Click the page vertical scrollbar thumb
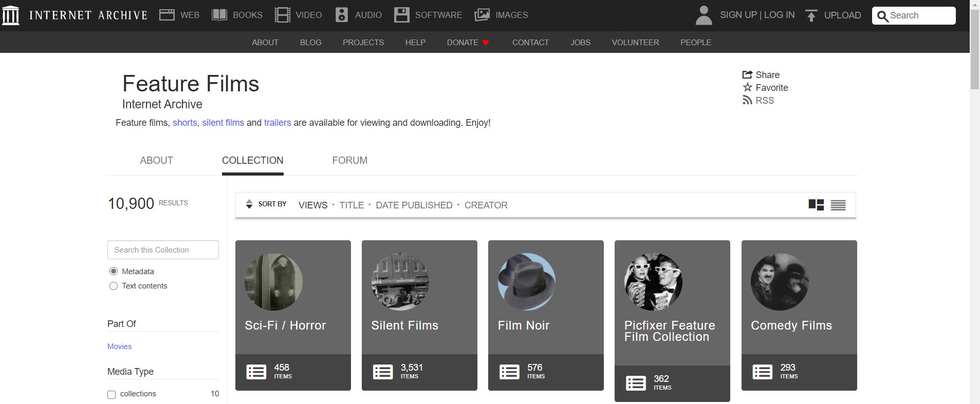 (x=974, y=49)
